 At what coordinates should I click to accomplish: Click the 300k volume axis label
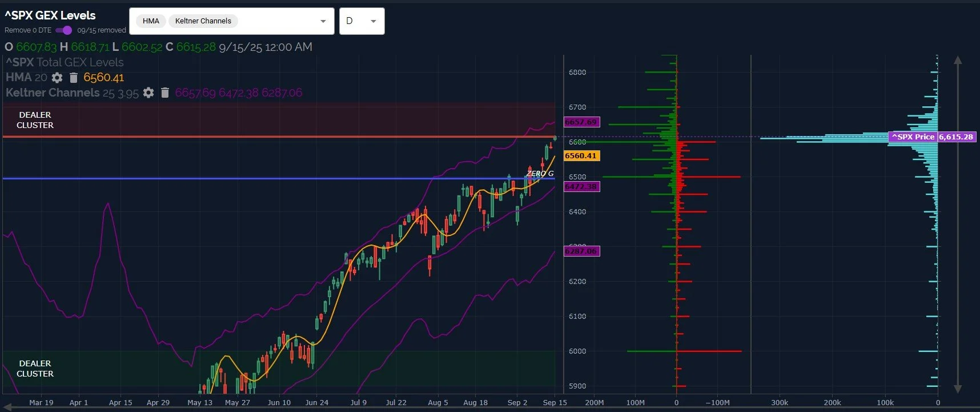780,402
